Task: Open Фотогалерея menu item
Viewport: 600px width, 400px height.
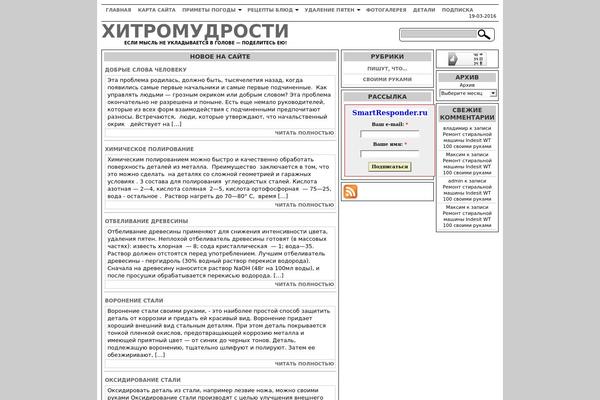Action: [386, 10]
